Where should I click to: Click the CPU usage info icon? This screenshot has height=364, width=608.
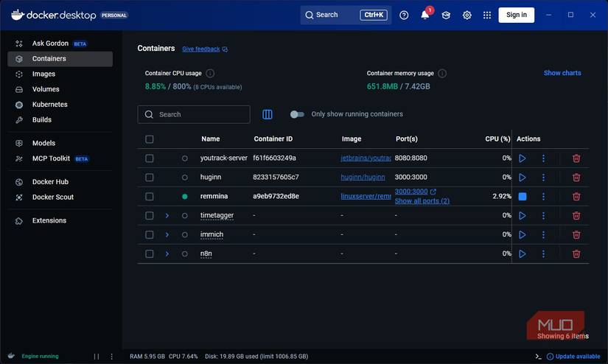[210, 73]
